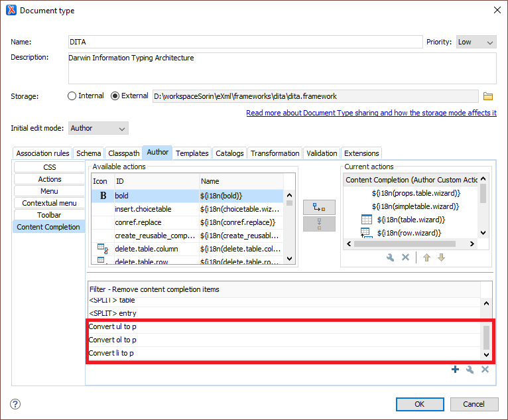Select ${i18n(props.table.wizard)} in Current actions
The height and width of the screenshot is (420, 508).
(416, 194)
